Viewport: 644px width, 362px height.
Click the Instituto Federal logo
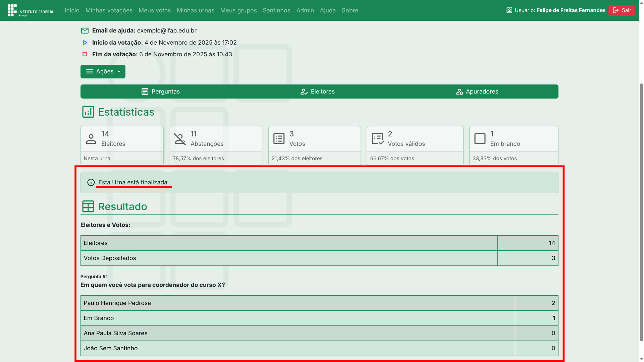(x=31, y=10)
